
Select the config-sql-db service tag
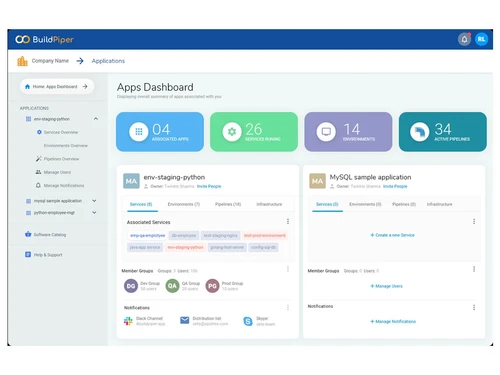point(263,247)
